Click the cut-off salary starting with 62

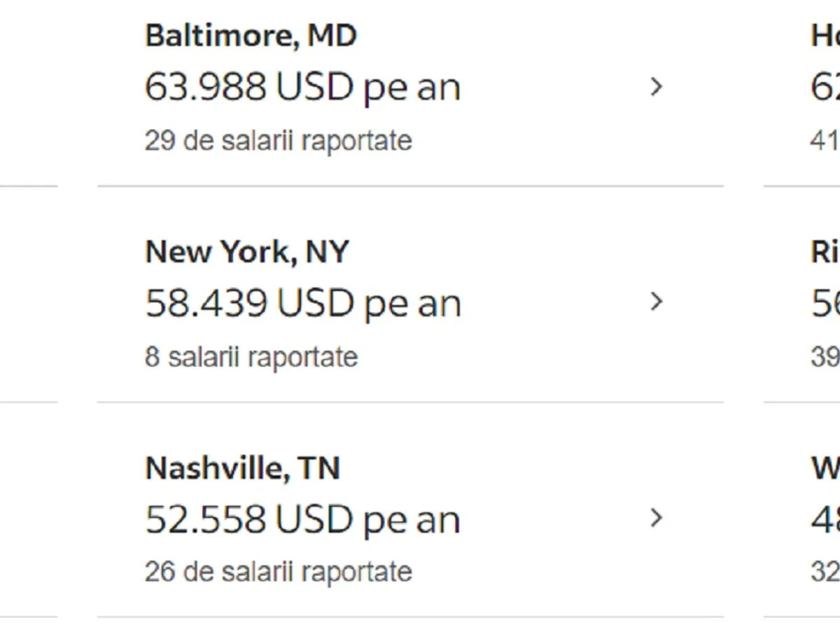pyautogui.click(x=825, y=87)
